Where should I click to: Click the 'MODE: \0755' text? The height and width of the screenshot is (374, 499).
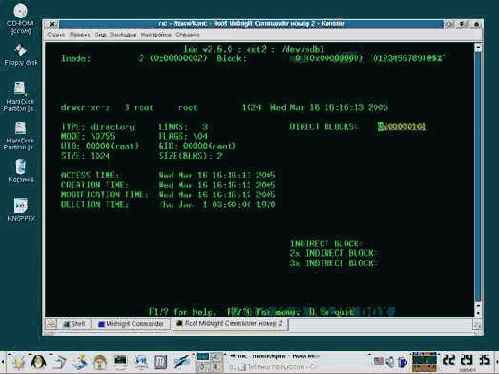point(88,136)
